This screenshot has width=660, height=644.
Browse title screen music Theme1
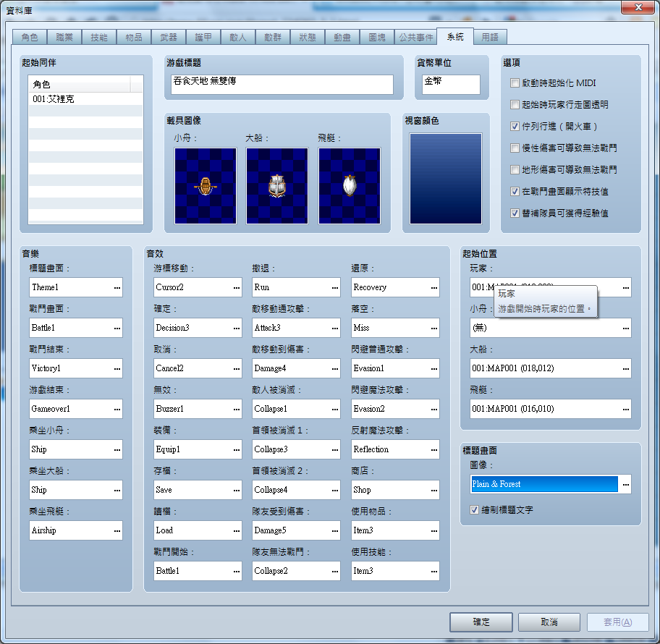117,287
